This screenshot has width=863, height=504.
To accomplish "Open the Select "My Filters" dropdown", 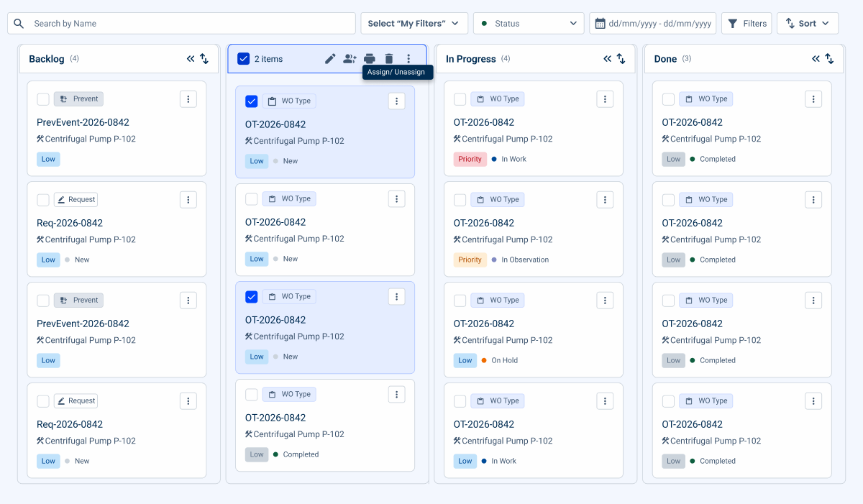I will [414, 24].
